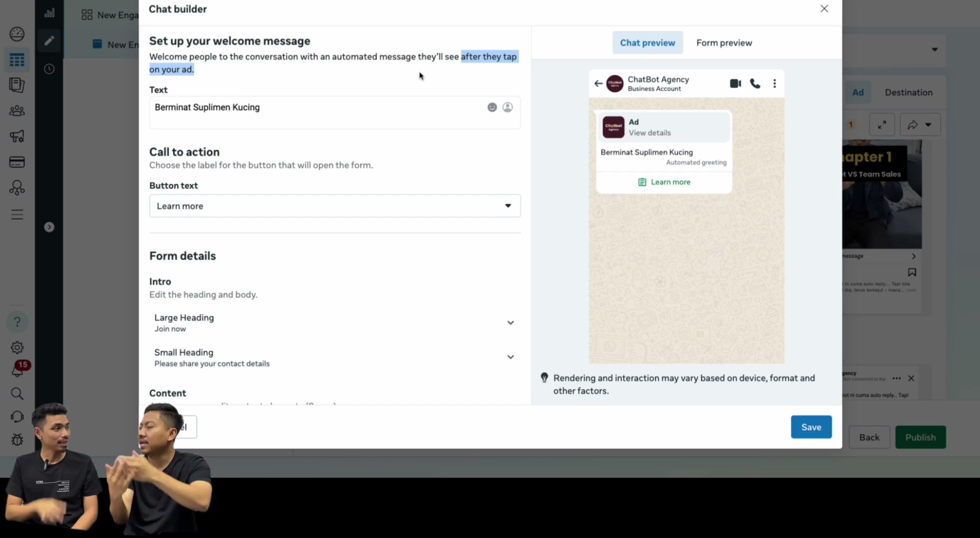The width and height of the screenshot is (980, 538).
Task: Click the personalization person icon in text field
Action: point(507,107)
